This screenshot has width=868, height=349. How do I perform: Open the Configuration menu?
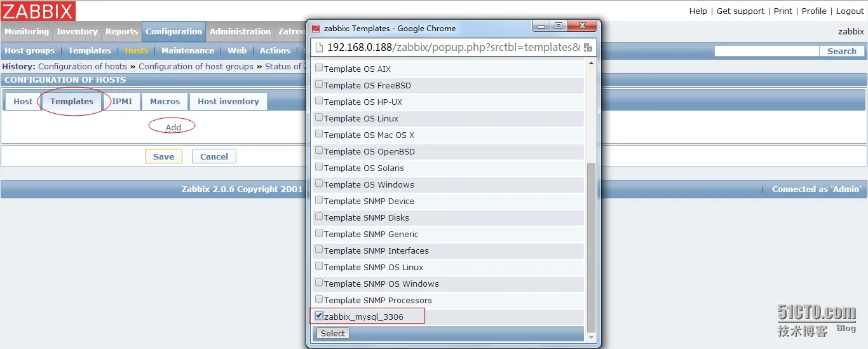click(x=173, y=32)
